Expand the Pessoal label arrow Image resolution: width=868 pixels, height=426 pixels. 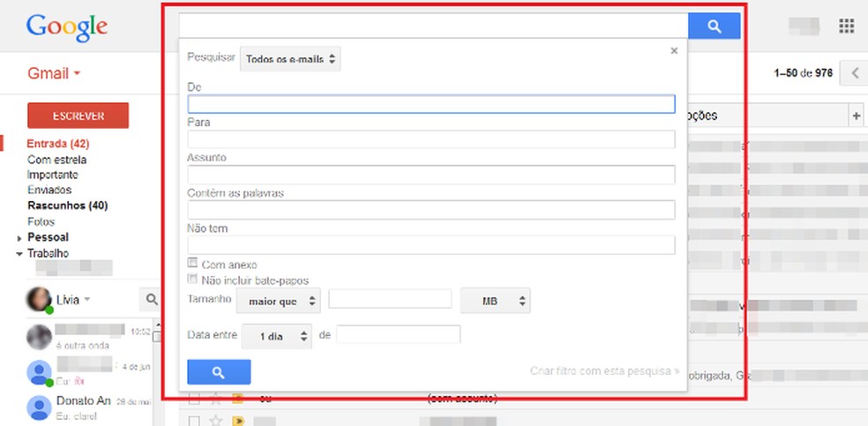[19, 238]
